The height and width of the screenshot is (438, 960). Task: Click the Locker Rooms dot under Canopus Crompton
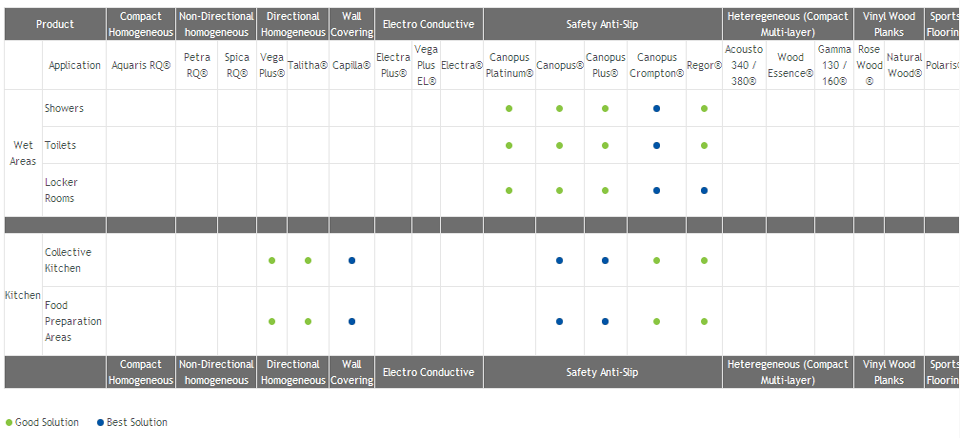click(x=656, y=191)
